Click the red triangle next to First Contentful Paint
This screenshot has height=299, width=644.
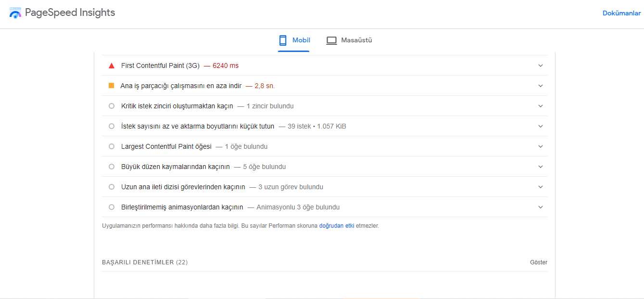pyautogui.click(x=111, y=65)
